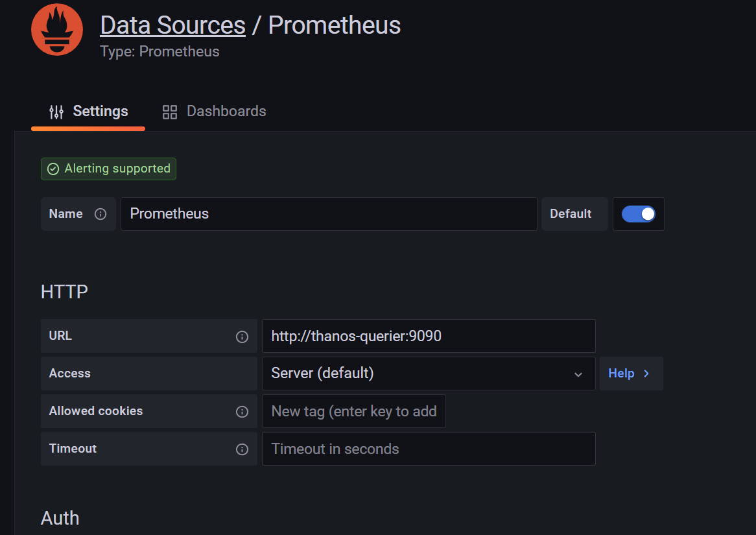This screenshot has height=535, width=756.
Task: Click the URL field with thanos-querier address
Action: click(x=429, y=336)
